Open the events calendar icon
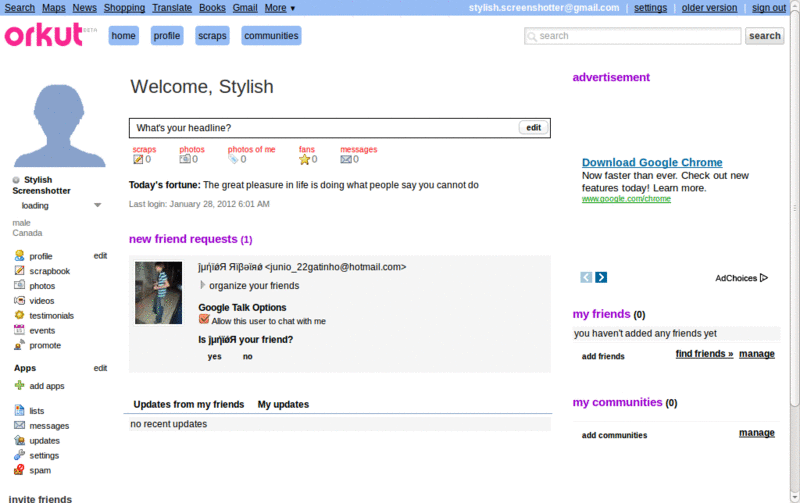This screenshot has width=800, height=503. pyautogui.click(x=19, y=330)
